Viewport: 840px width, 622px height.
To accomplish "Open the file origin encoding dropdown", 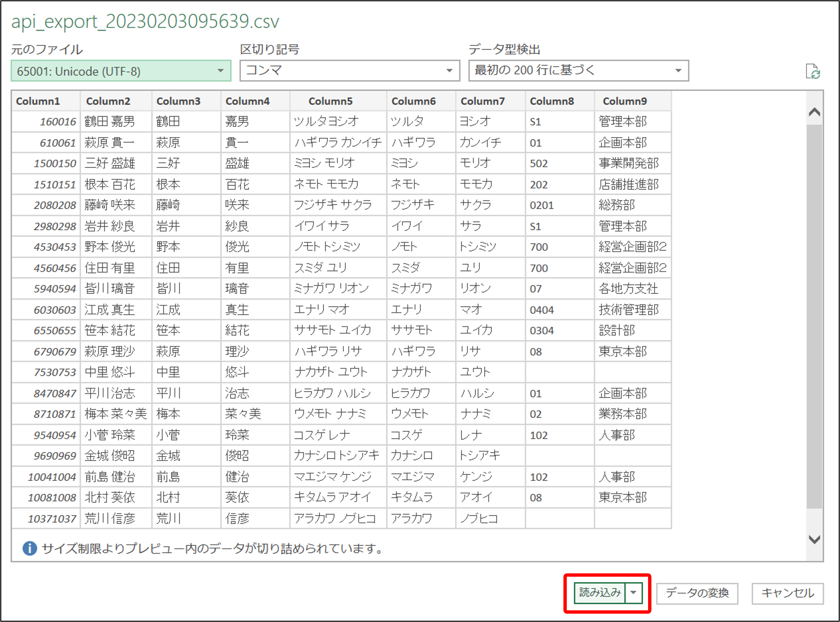I will (121, 71).
